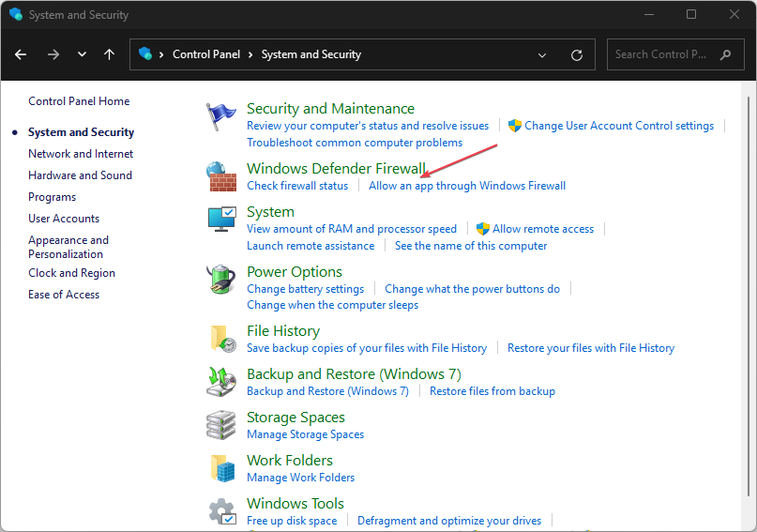Viewport: 757px width, 532px height.
Task: Go back with the back arrow
Action: pyautogui.click(x=21, y=54)
